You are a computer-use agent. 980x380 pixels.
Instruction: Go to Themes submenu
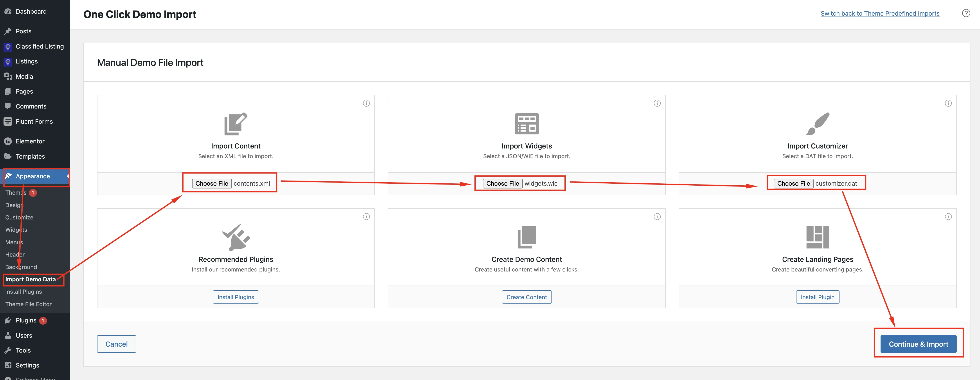(16, 193)
